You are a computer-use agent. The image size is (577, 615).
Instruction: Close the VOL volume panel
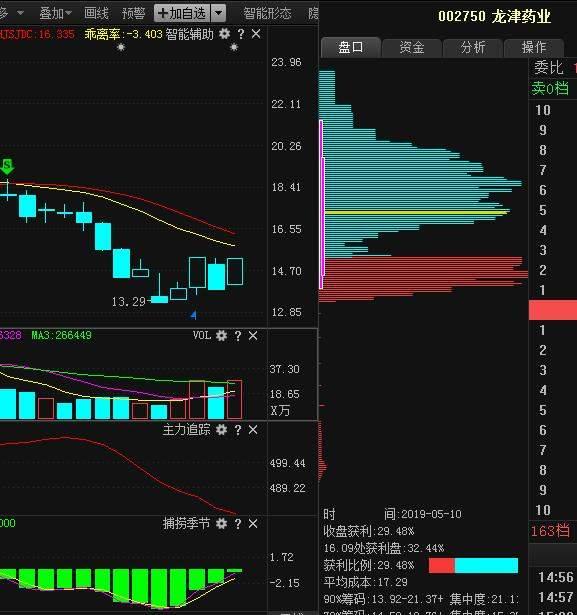tap(253, 336)
